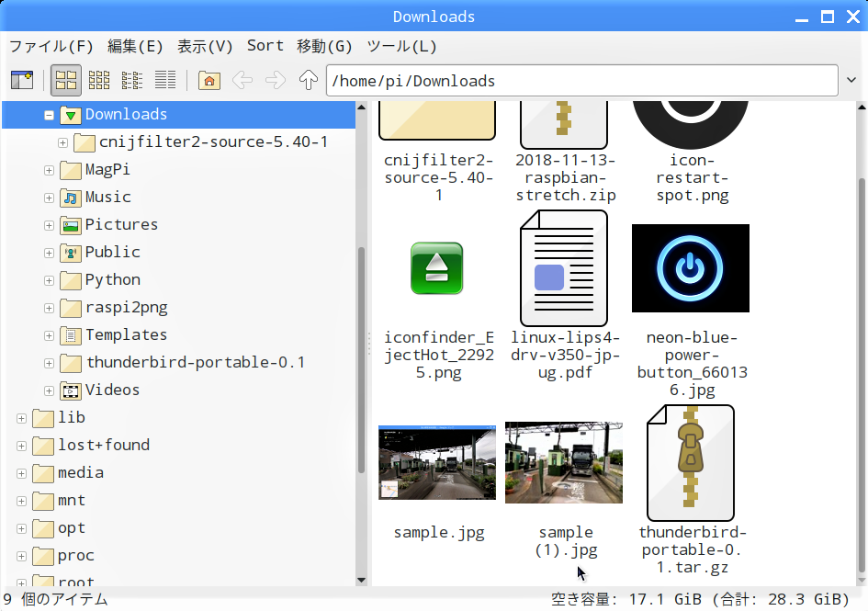Expand the Videos tree node

tap(49, 391)
